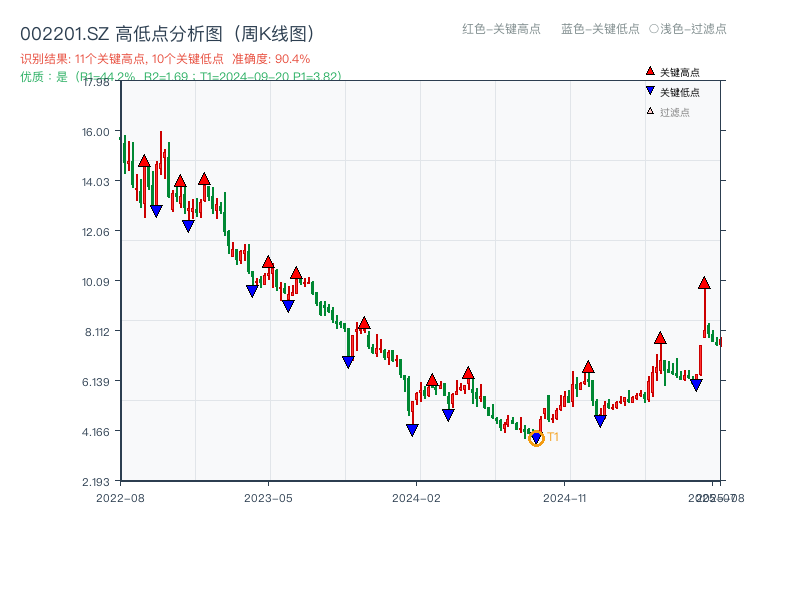Click the red key-high marker beside 8.112 level
This screenshot has width=800, height=600.
(x=364, y=323)
